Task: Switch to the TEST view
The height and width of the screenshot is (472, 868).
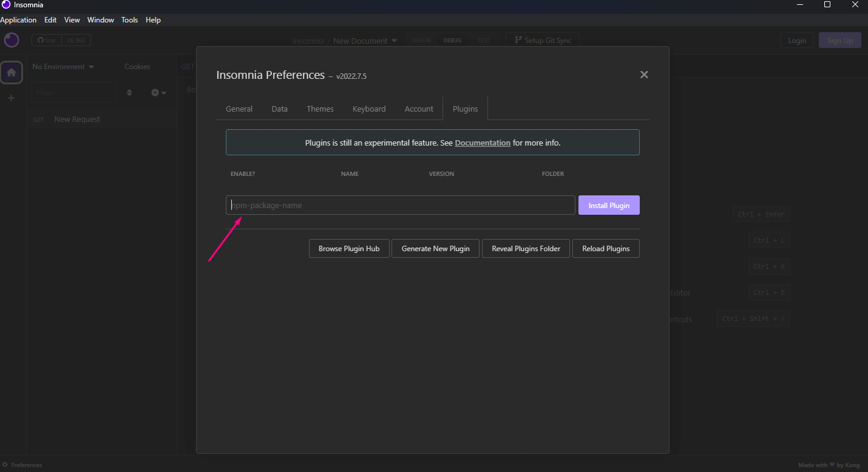Action: click(483, 41)
